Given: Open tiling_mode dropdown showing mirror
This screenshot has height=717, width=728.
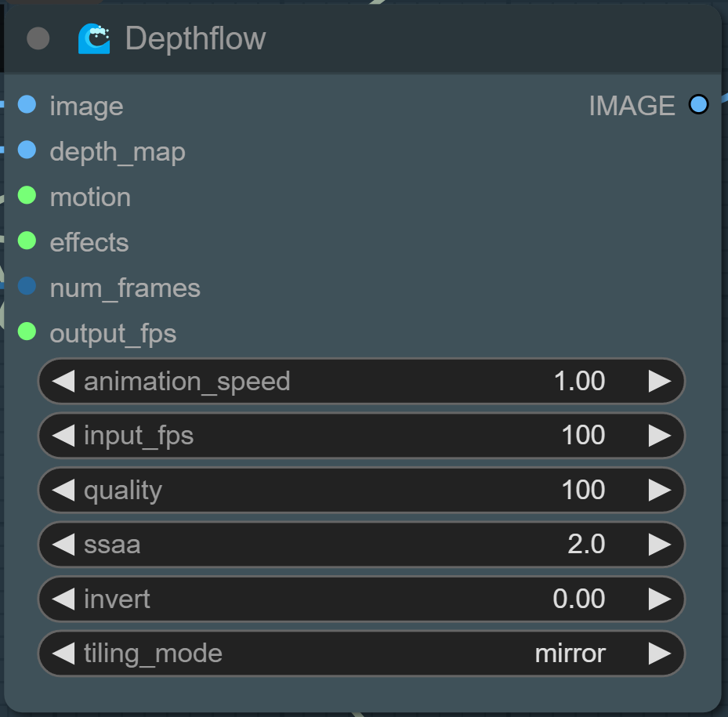Looking at the screenshot, I should (361, 654).
